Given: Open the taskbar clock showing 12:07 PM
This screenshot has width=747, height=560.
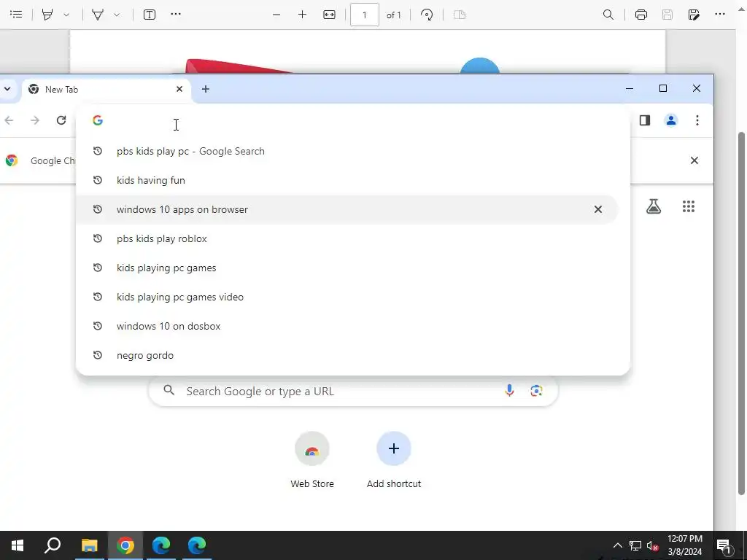Looking at the screenshot, I should click(x=684, y=545).
